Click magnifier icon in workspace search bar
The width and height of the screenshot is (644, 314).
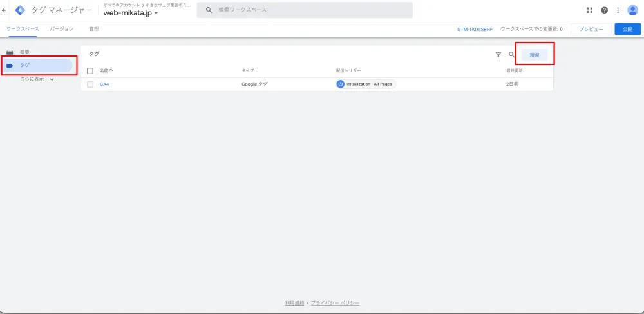coord(209,10)
